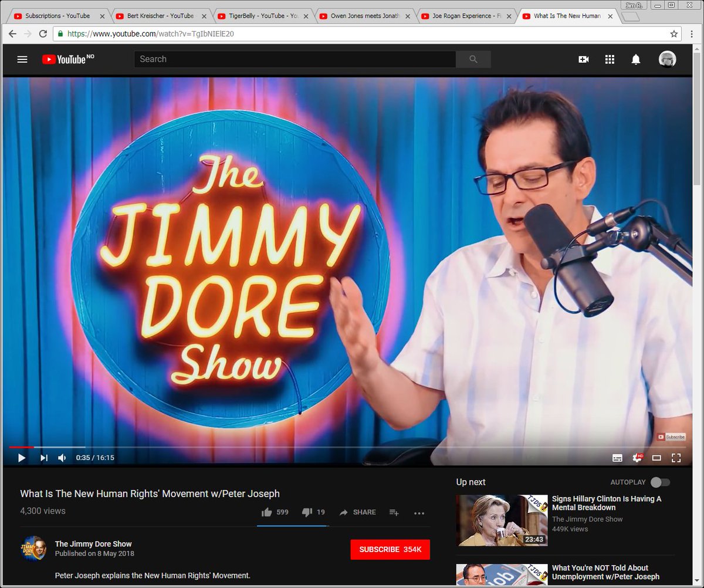
Task: Dislike the video with thumbs down
Action: (313, 512)
